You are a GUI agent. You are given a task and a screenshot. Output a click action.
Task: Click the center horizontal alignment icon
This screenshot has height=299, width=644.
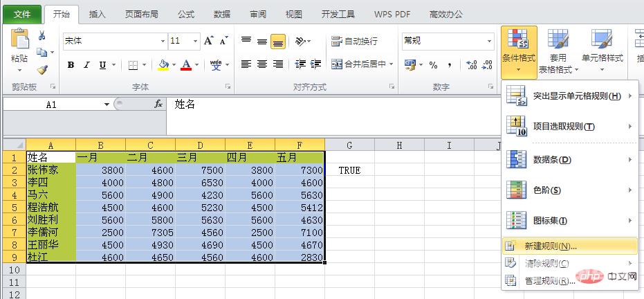point(262,64)
